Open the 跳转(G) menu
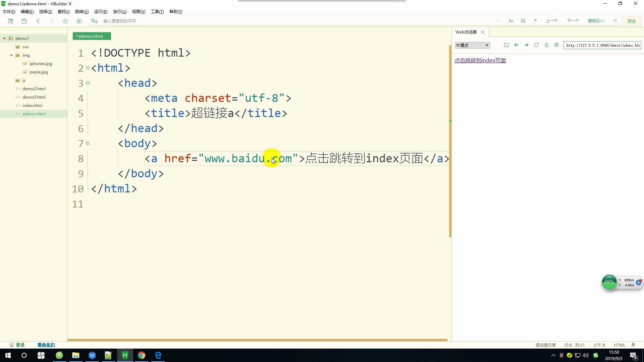The image size is (644, 362). 82,11
